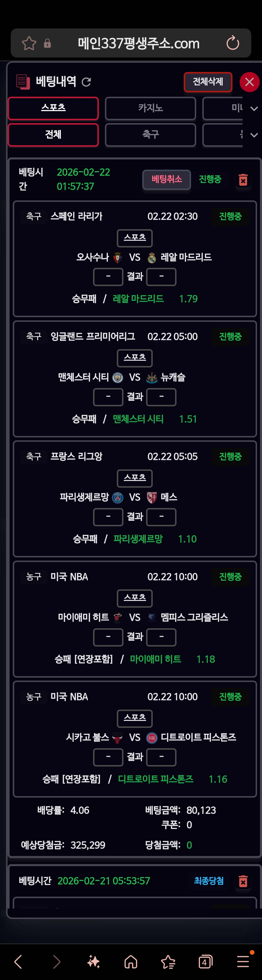This screenshot has height=980, width=262.
Task: Tap the bookmark star in address bar
Action: [29, 43]
